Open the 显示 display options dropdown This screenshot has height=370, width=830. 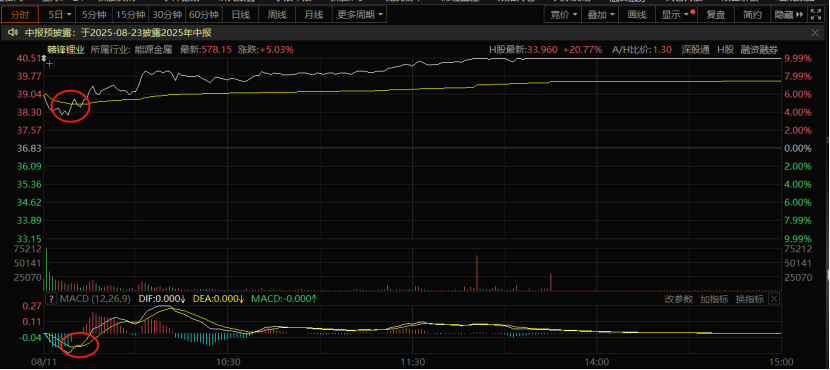(x=675, y=15)
